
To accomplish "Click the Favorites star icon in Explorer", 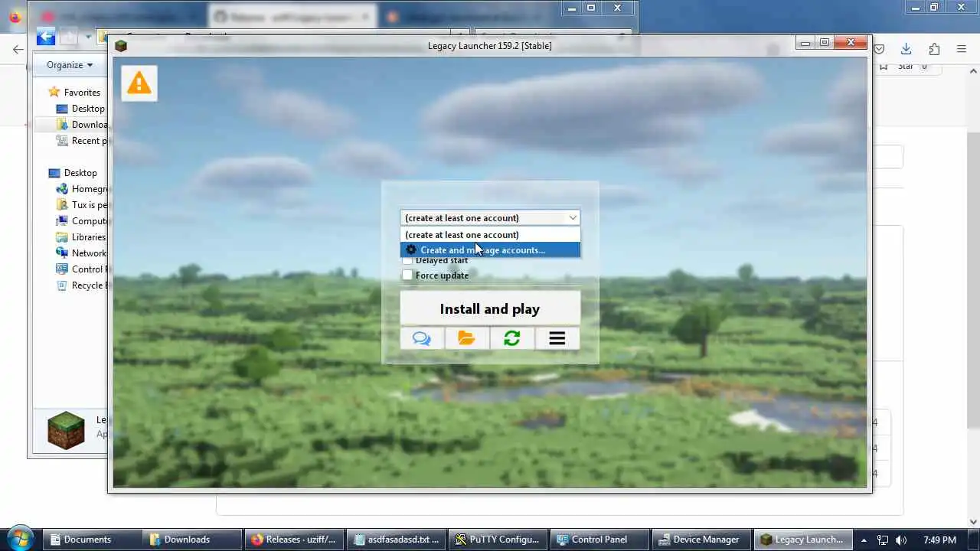I will point(54,92).
